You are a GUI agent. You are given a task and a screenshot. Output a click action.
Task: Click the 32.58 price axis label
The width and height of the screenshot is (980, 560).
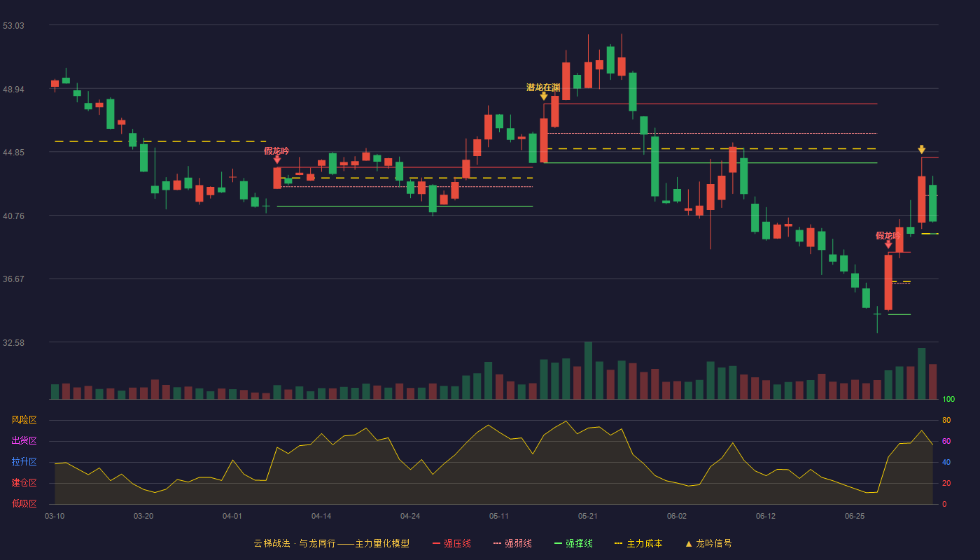tap(13, 343)
